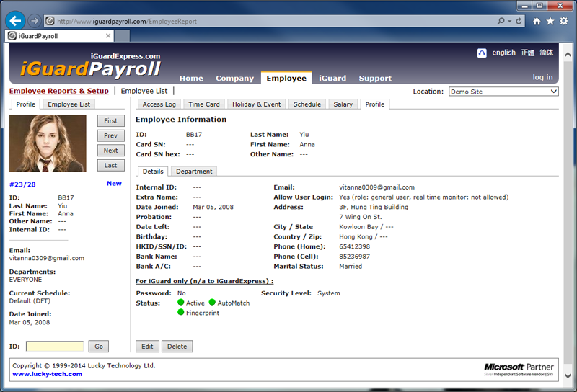Click the green Active status indicator

click(181, 302)
